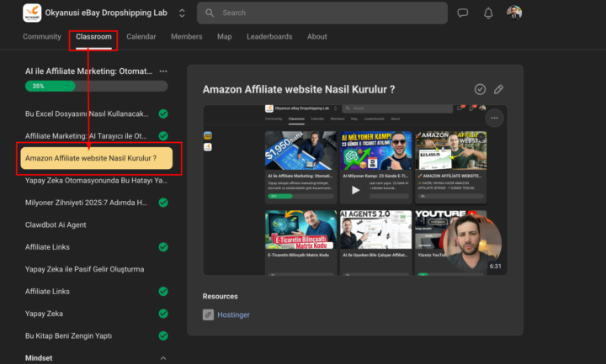This screenshot has height=364, width=606.
Task: Click the AI Milyoner Kampı thumbnail in video
Action: [x=375, y=150]
